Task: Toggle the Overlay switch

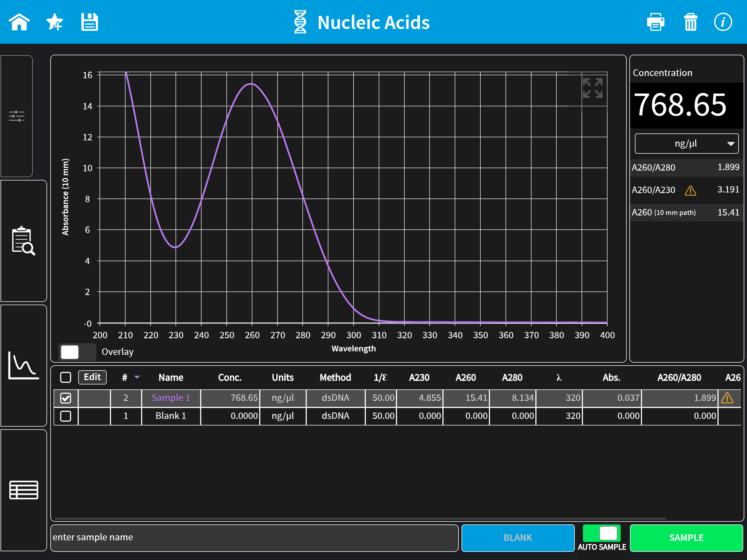Action: click(77, 352)
